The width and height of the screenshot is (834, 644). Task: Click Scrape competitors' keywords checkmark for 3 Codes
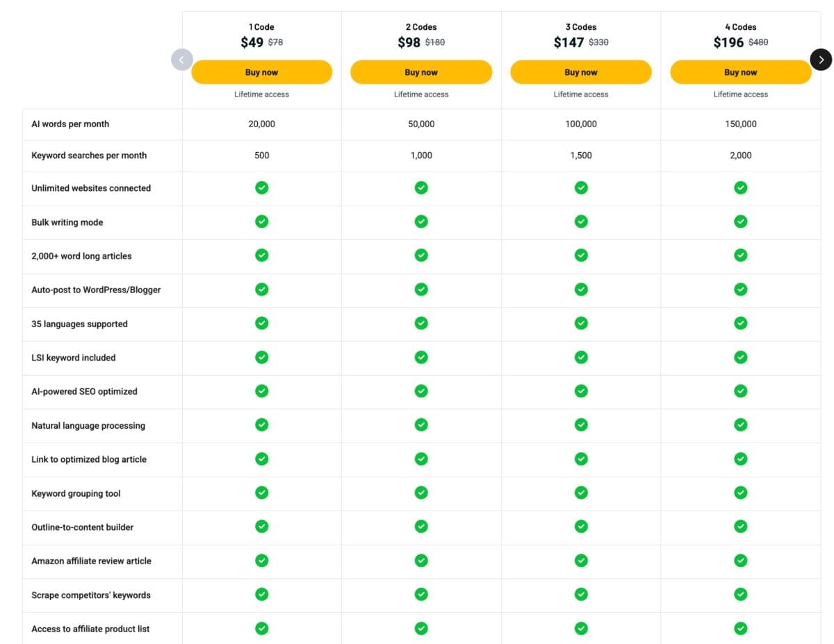click(x=581, y=594)
